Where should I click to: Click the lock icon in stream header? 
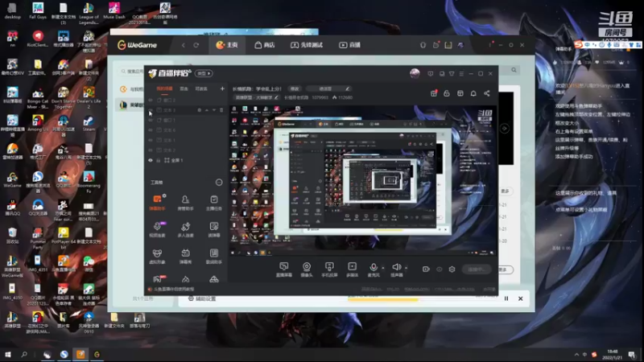(x=447, y=93)
